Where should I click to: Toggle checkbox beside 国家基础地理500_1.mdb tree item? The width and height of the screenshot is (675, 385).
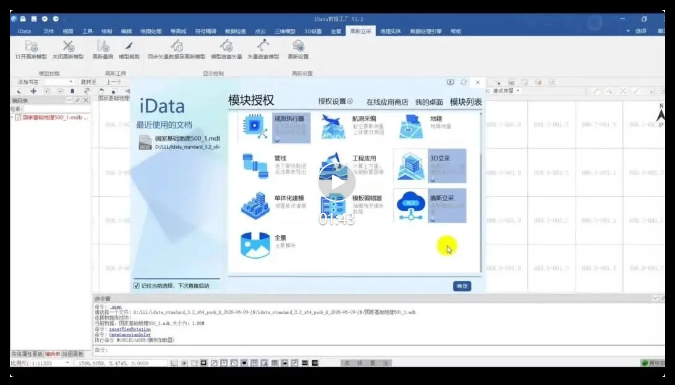[18, 118]
